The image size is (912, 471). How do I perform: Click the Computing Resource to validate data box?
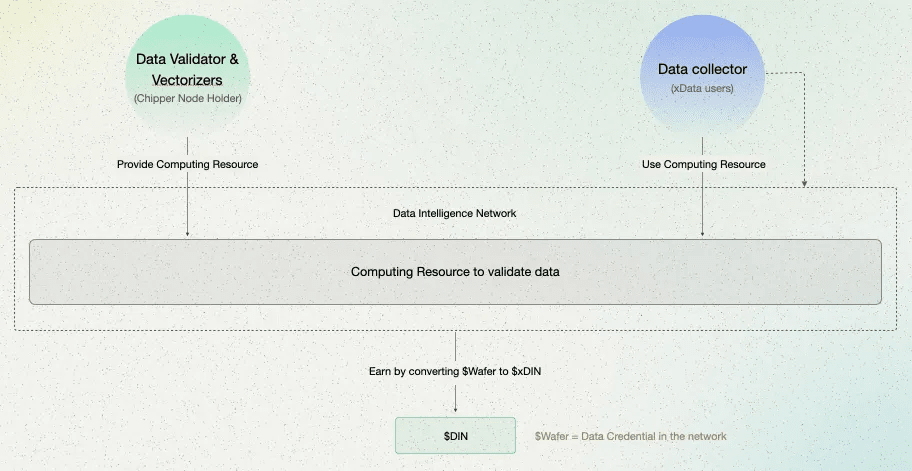click(x=455, y=271)
